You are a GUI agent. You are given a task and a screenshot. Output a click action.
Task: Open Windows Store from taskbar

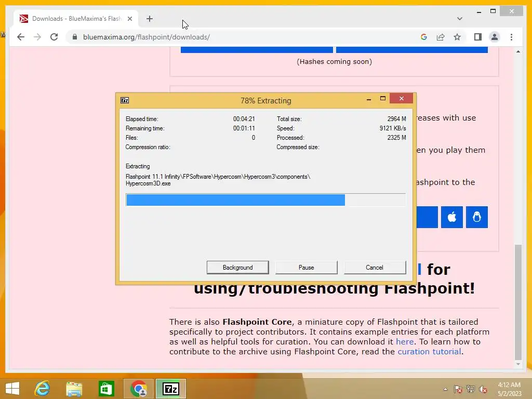[x=106, y=389]
